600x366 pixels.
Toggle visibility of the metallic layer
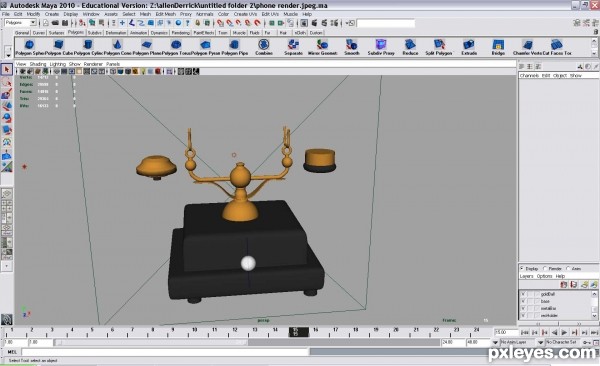(x=523, y=308)
